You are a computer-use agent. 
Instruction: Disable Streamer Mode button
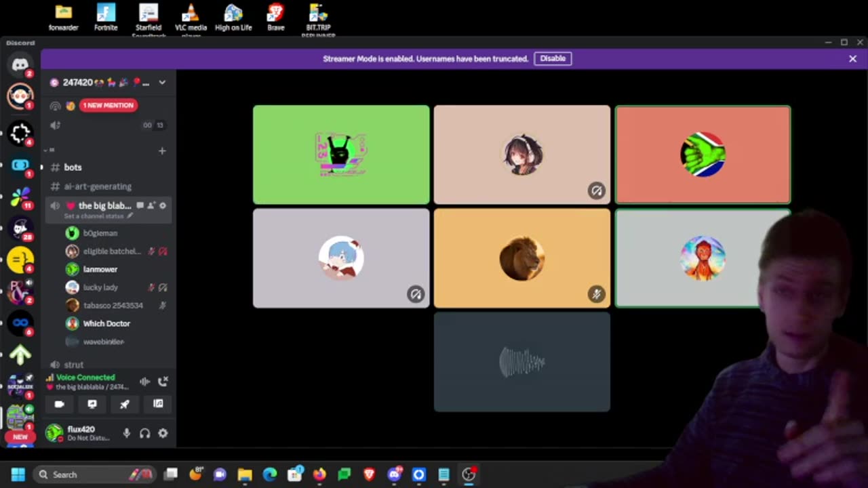pos(553,58)
